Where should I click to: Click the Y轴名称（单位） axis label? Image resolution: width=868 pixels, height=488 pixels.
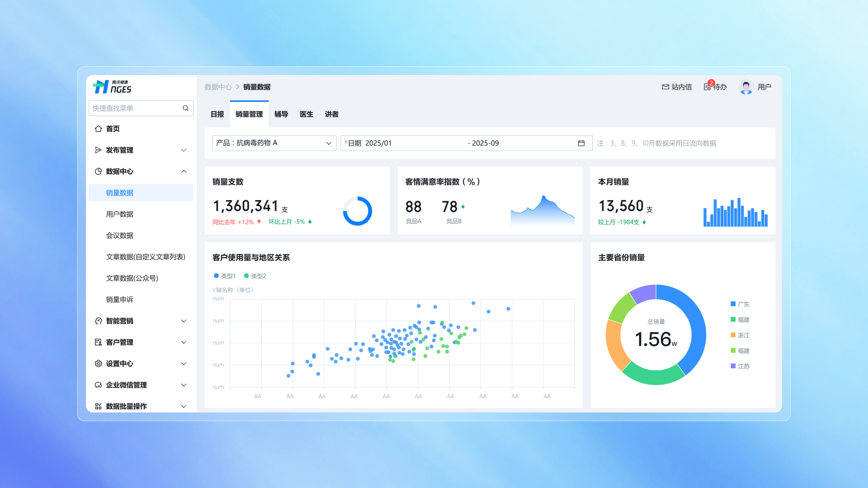[x=233, y=290]
